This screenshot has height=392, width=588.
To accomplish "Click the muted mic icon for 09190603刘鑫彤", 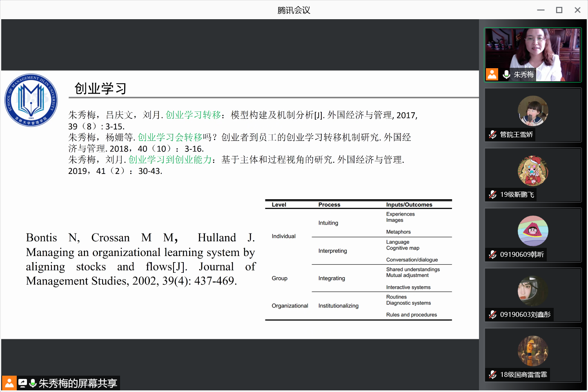I will click(493, 314).
